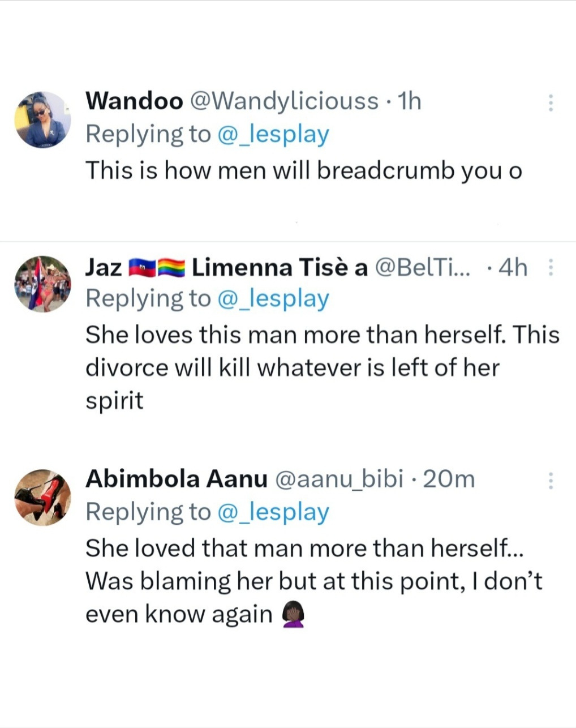Open Wandoo's profile picture

point(42,120)
